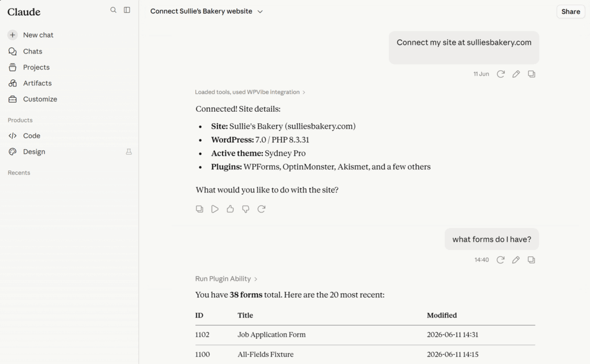Click the Code brackets icon
590x364 pixels.
(x=13, y=136)
